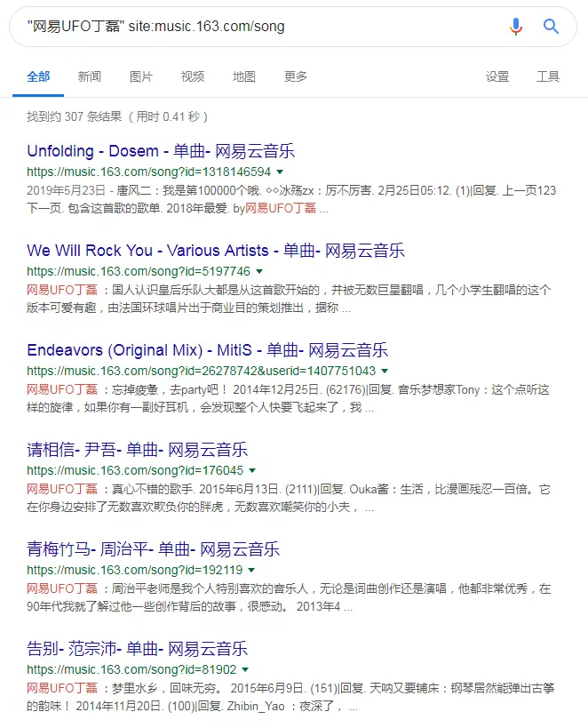
Task: Click the blue magnifier search icon
Action: pyautogui.click(x=551, y=27)
